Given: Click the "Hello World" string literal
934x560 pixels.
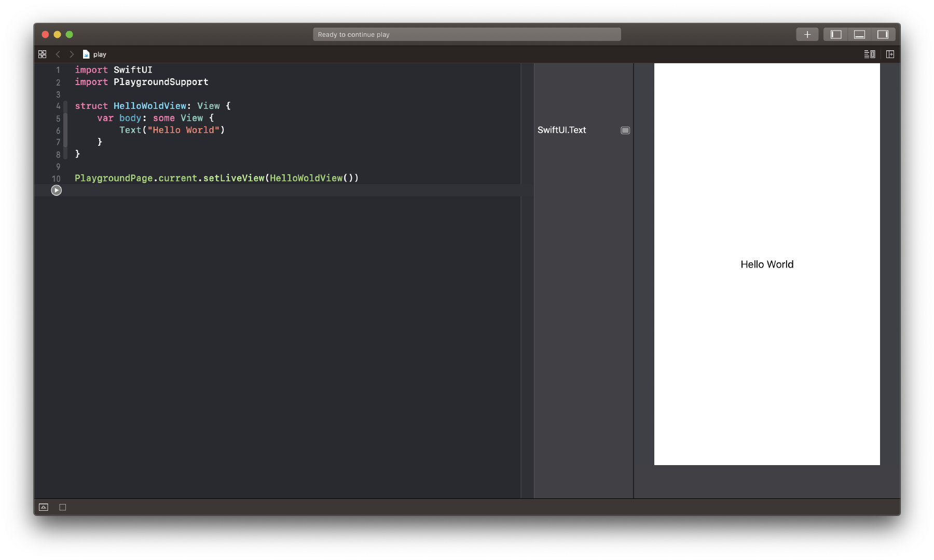Looking at the screenshot, I should click(184, 130).
